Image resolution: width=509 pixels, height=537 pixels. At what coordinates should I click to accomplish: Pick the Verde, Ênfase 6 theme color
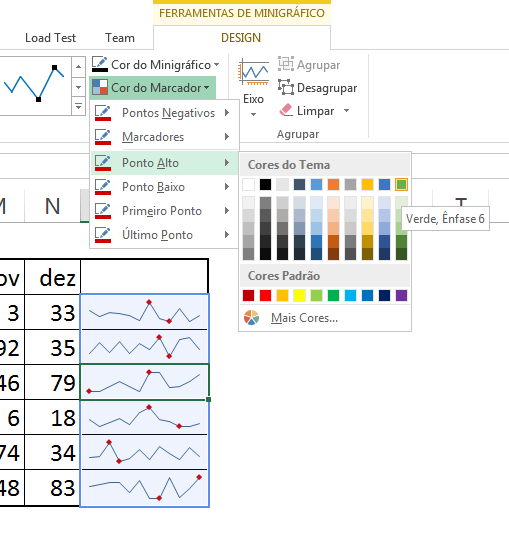(x=401, y=185)
